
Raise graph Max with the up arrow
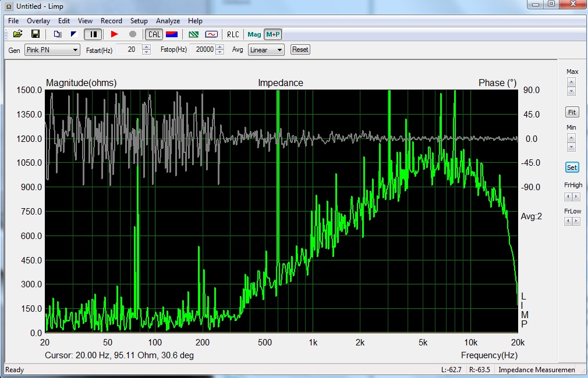(571, 82)
